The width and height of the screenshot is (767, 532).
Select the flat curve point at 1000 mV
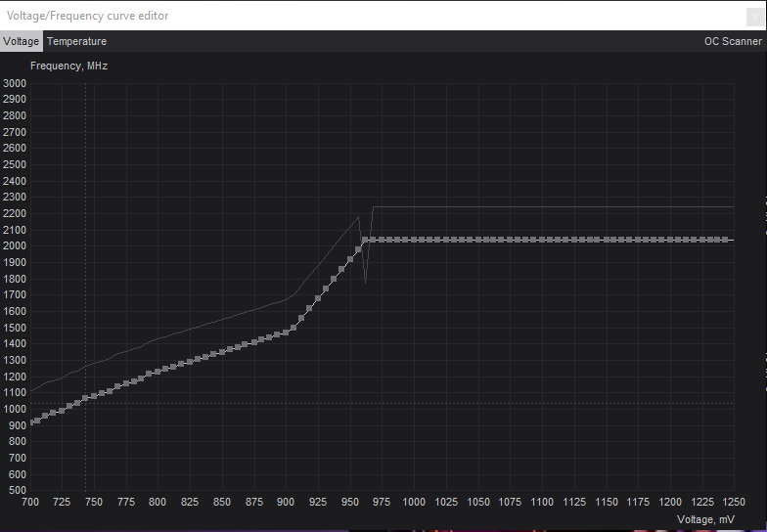[414, 240]
